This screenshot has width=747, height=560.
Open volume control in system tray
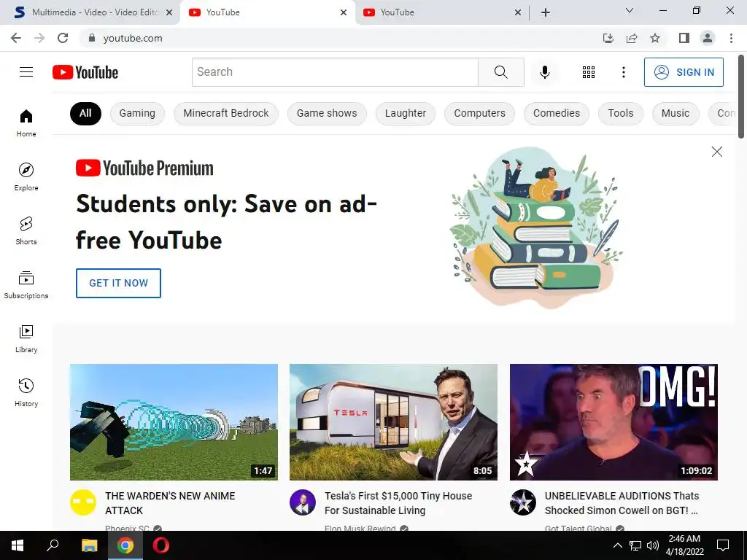coord(653,545)
